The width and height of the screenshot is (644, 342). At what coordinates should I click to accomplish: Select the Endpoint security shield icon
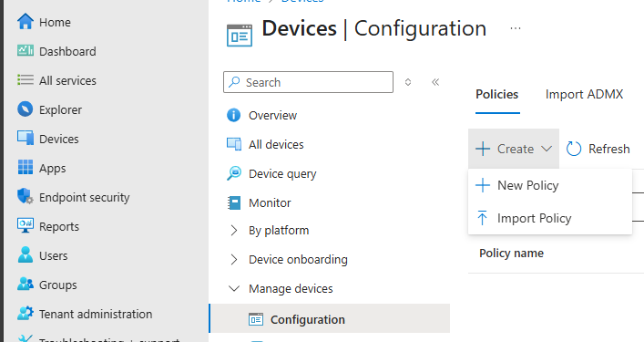[x=26, y=196]
